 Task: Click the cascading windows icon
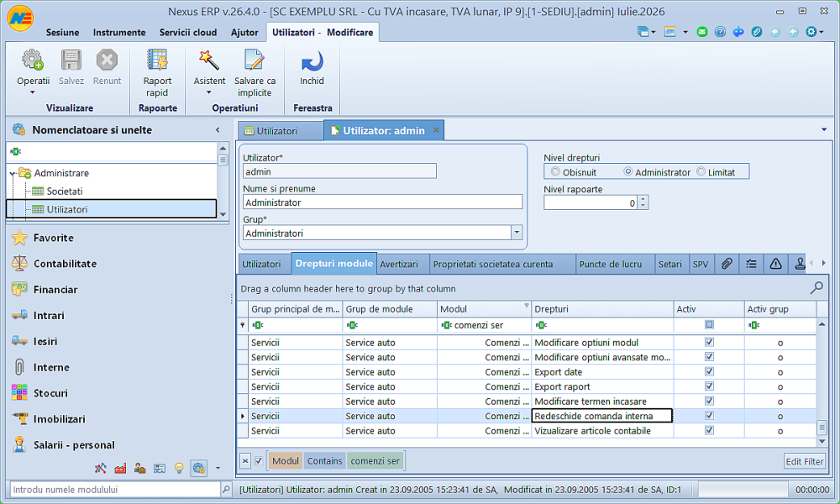(643, 32)
